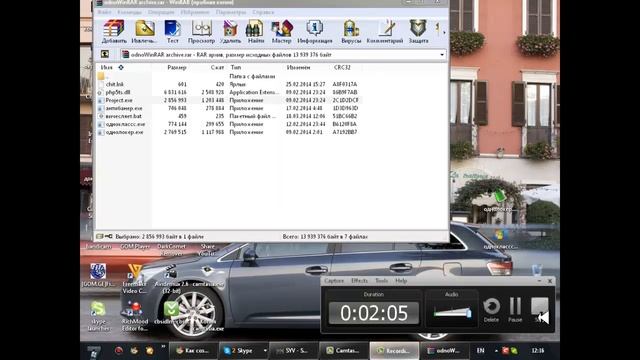Select the chit.lnk file row
This screenshot has width=640, height=360.
[229, 84]
